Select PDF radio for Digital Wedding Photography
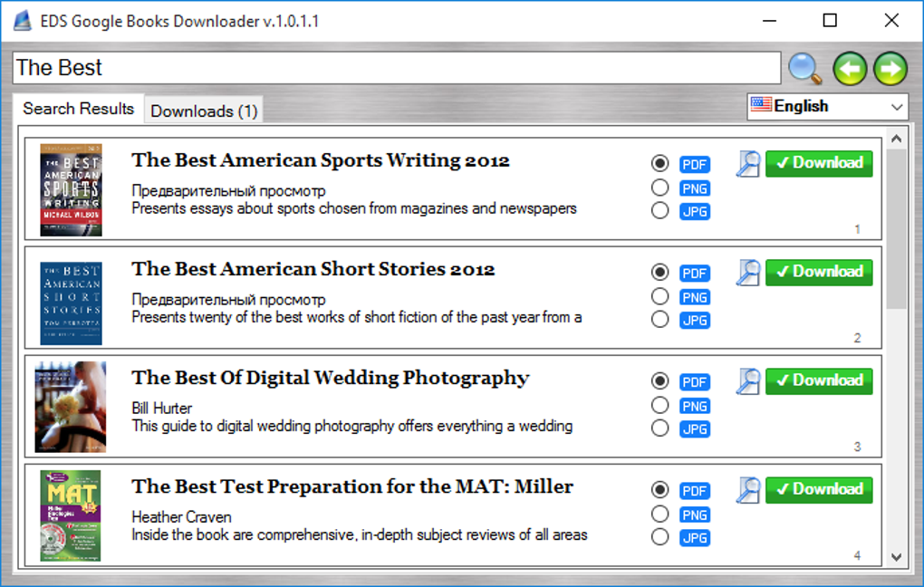 [660, 380]
